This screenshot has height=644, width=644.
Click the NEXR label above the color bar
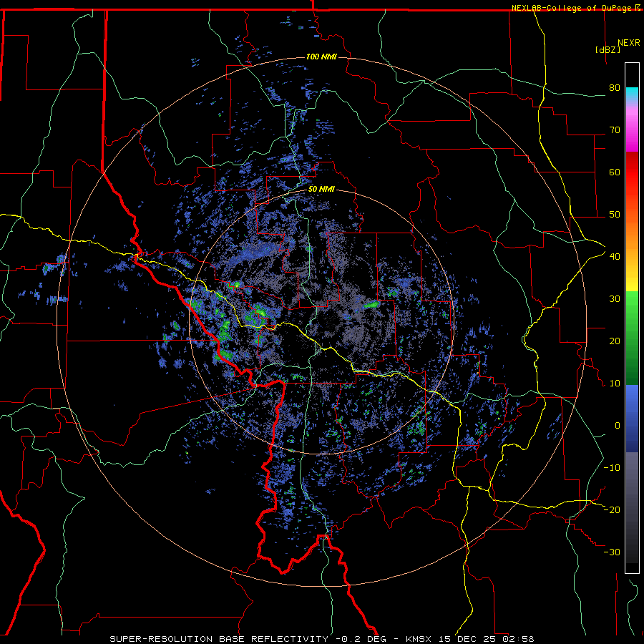629,43
